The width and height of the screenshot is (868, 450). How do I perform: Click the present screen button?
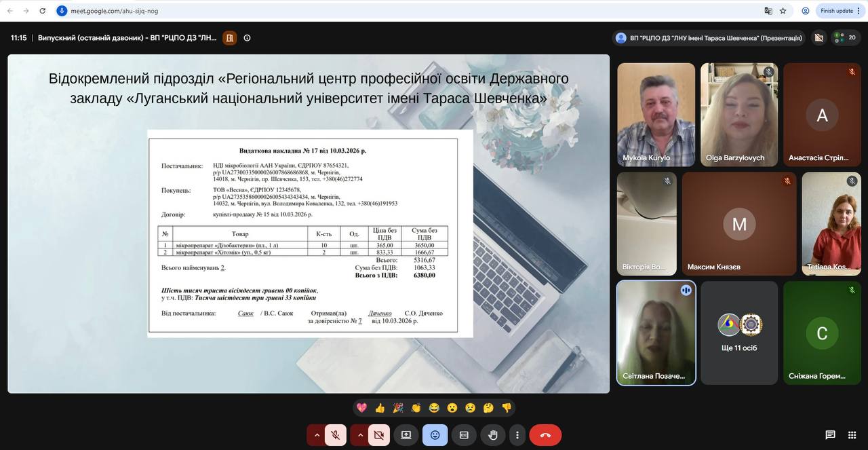tap(406, 435)
